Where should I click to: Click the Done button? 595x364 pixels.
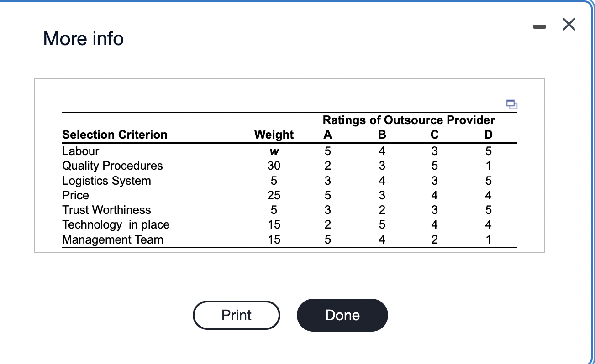[342, 315]
